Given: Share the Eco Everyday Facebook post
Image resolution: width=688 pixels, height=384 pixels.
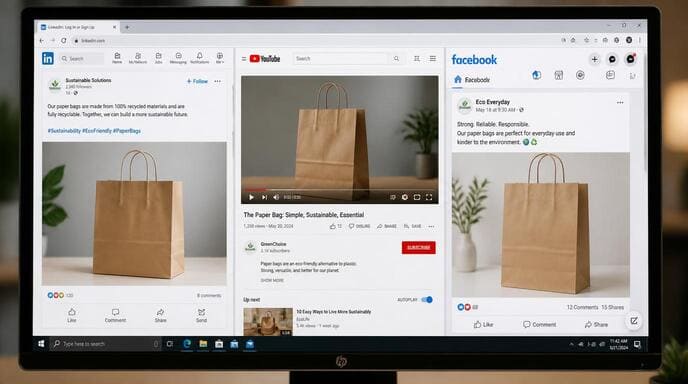Looking at the screenshot, I should coord(596,324).
